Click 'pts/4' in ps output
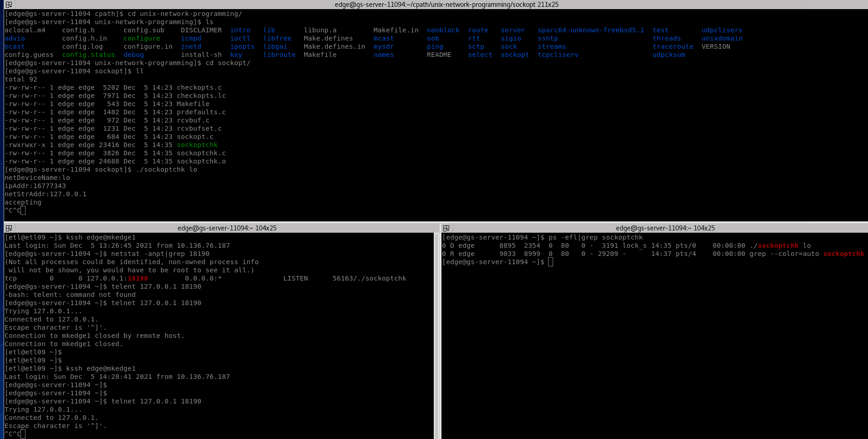 [x=686, y=254]
